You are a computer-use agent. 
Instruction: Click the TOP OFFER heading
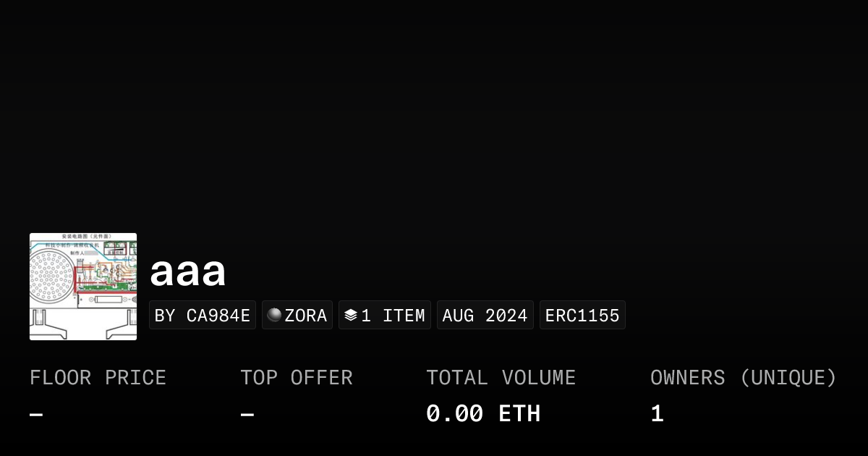click(x=297, y=377)
